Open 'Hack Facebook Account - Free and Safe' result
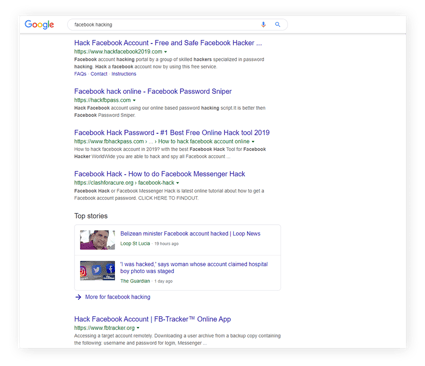The image size is (425, 366). tap(168, 43)
